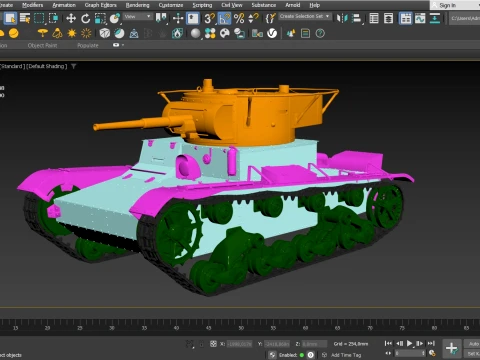Click the Align tool icon
This screenshot has height=360, width=480.
tap(357, 18)
